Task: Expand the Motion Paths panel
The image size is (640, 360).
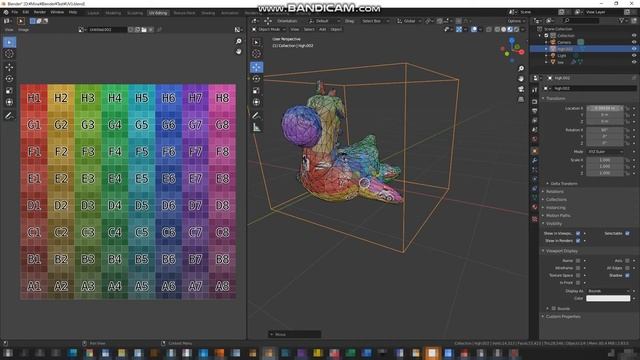Action: [x=558, y=216]
